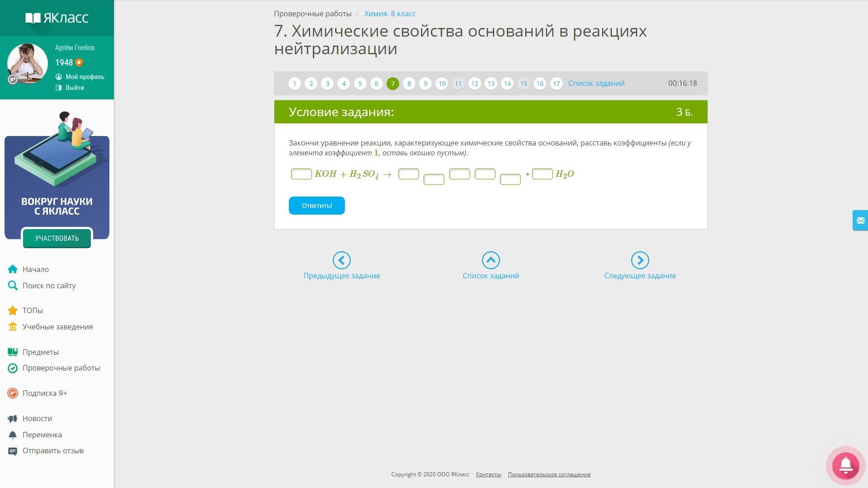Click Химия. 8 класс breadcrumb link
The width and height of the screenshot is (868, 488).
(390, 14)
